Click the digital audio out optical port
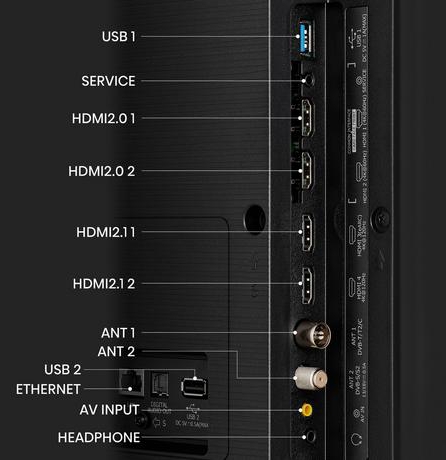The width and height of the screenshot is (446, 460). click(x=160, y=383)
